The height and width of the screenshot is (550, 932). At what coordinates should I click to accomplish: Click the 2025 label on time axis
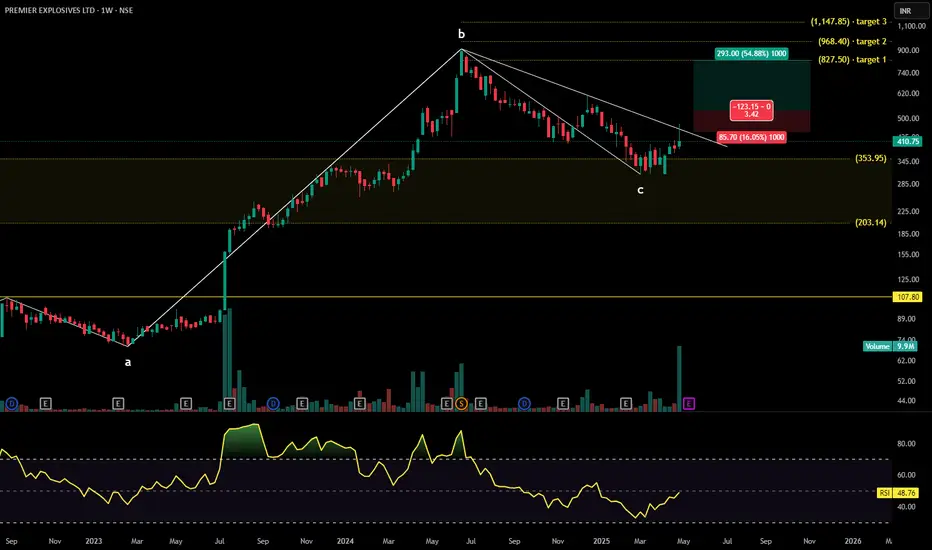[602, 541]
